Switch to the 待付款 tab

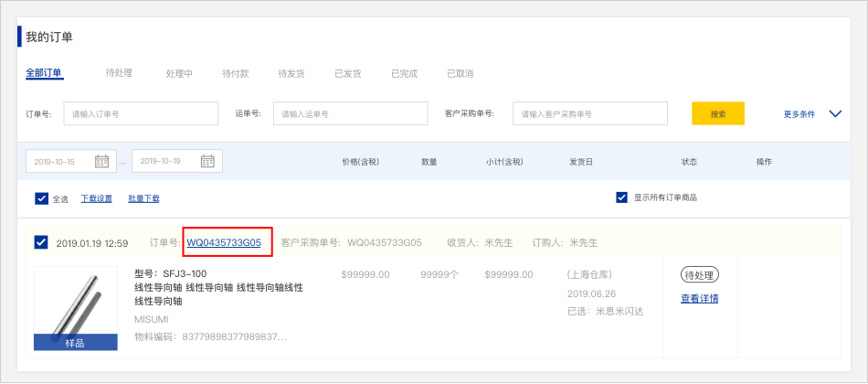[x=235, y=73]
